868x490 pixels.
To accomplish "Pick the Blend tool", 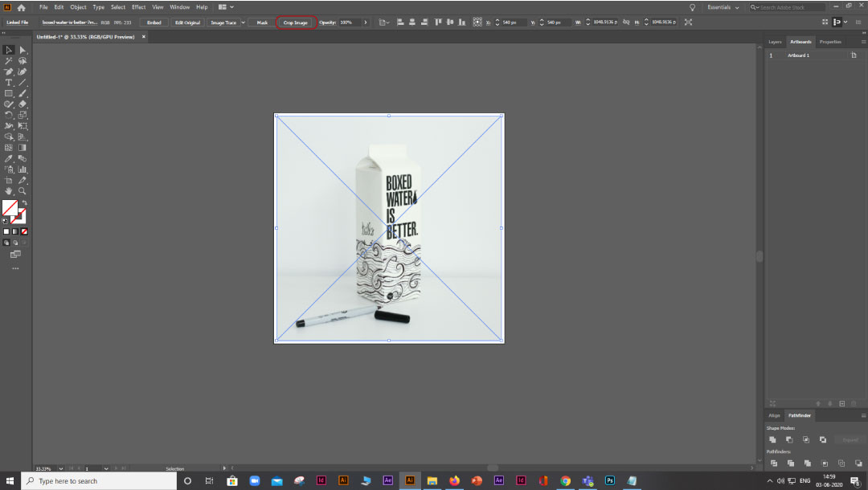I will (23, 159).
